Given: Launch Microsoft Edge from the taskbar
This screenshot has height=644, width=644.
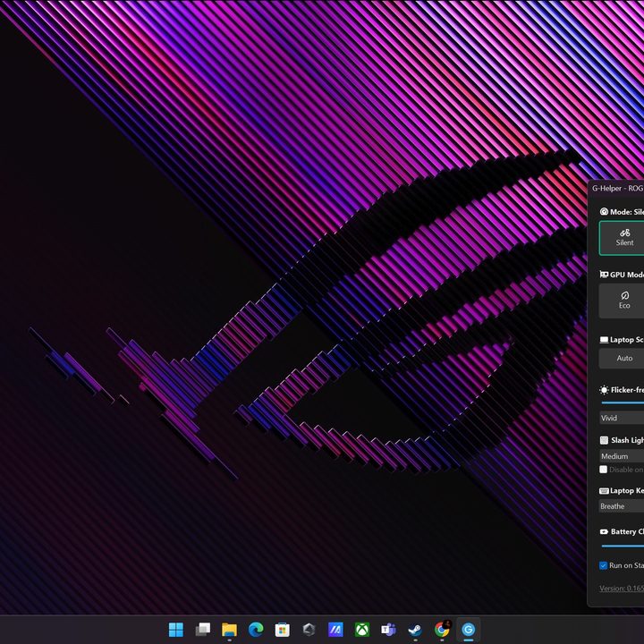Looking at the screenshot, I should (x=256, y=629).
